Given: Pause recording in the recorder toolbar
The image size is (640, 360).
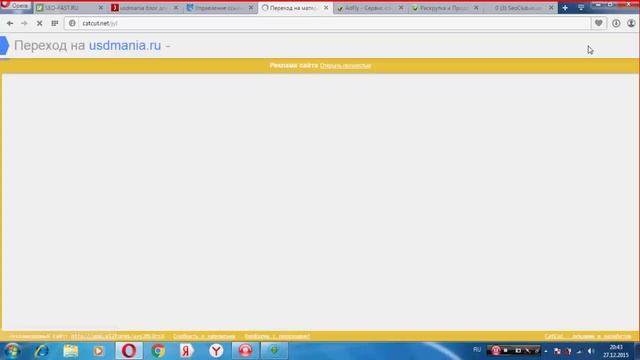Looking at the screenshot, I should [x=496, y=351].
